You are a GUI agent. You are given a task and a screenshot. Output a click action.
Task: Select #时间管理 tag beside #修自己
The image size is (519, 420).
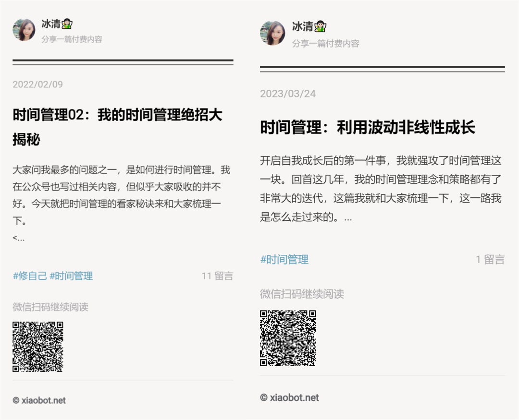(x=71, y=276)
